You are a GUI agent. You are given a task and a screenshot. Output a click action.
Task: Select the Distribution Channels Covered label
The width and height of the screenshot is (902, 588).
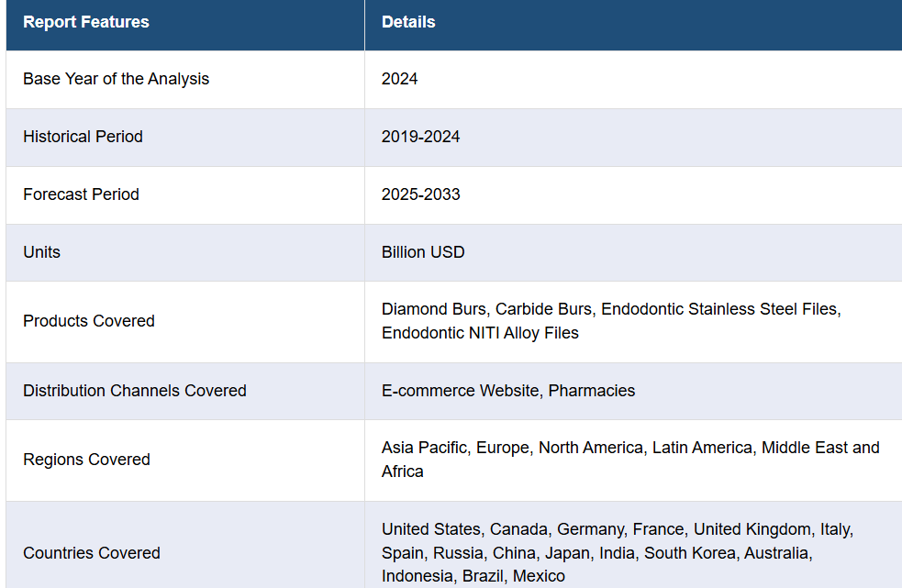pos(135,390)
